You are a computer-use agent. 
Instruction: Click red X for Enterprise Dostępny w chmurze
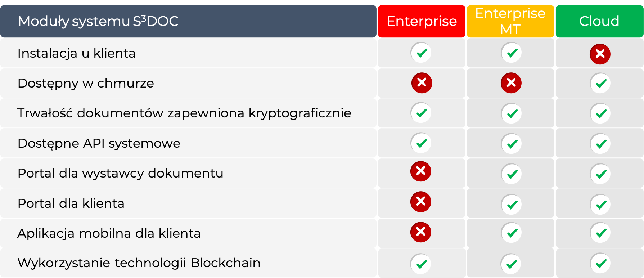tap(422, 83)
